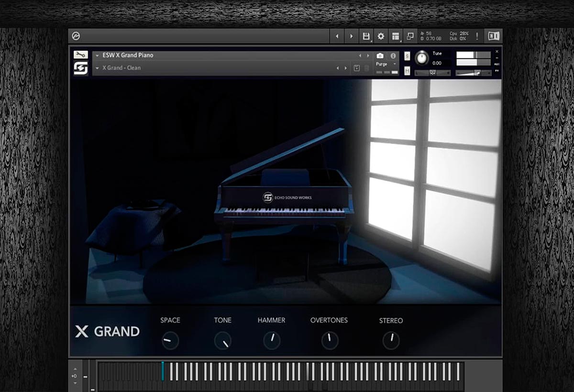Open the save floppy disk menu
The image size is (574, 392).
click(366, 36)
